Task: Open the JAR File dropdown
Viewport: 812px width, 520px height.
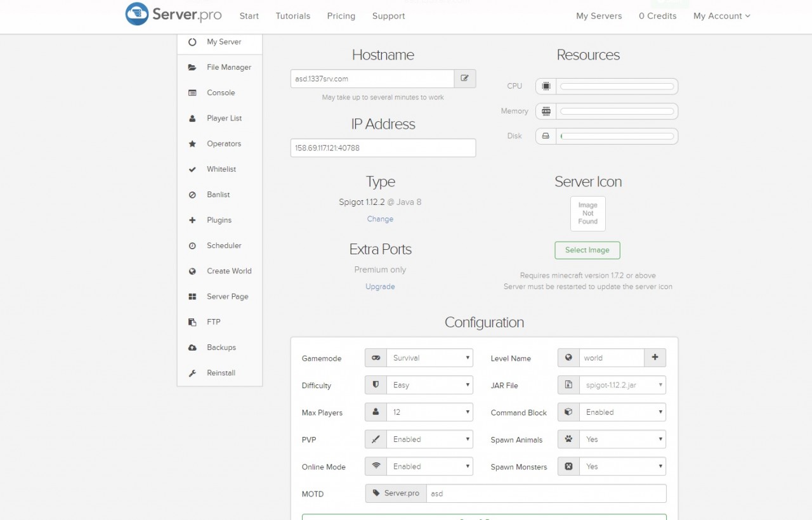Action: 622,385
